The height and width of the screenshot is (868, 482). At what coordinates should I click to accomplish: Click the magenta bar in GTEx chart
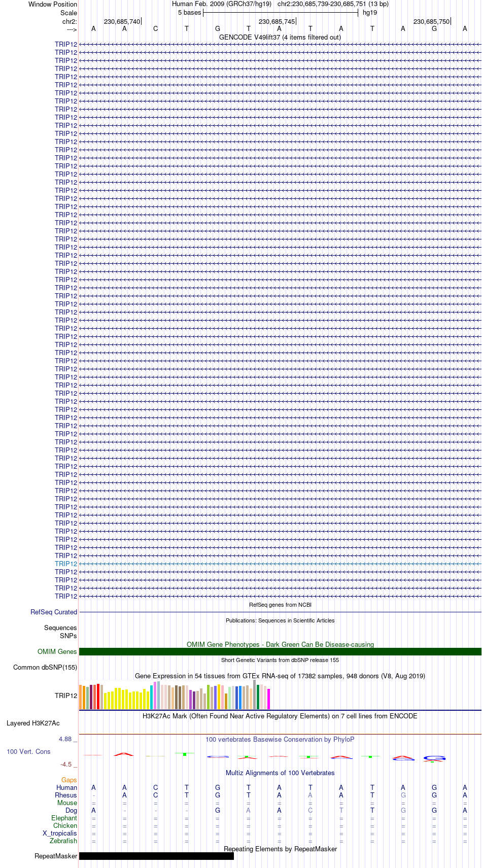click(269, 699)
